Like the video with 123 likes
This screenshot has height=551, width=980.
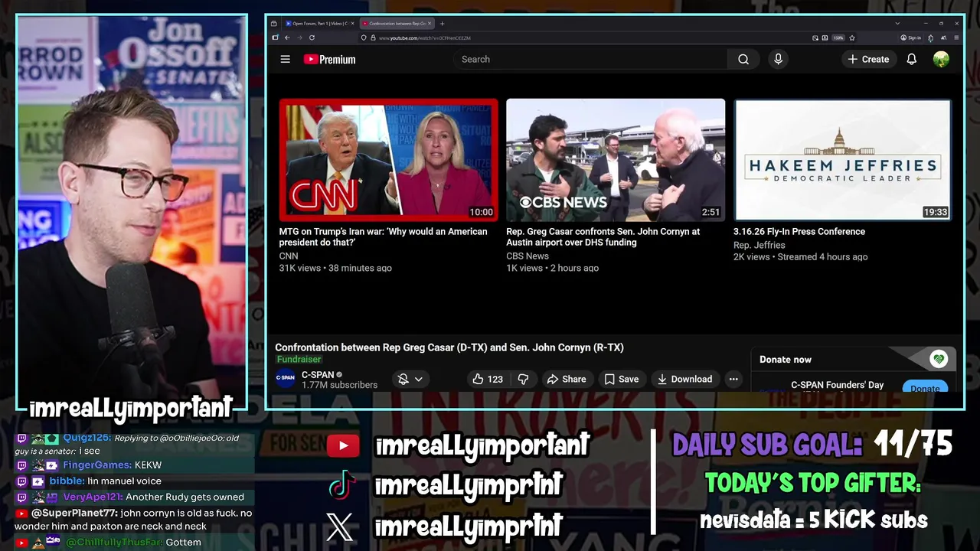tap(487, 379)
